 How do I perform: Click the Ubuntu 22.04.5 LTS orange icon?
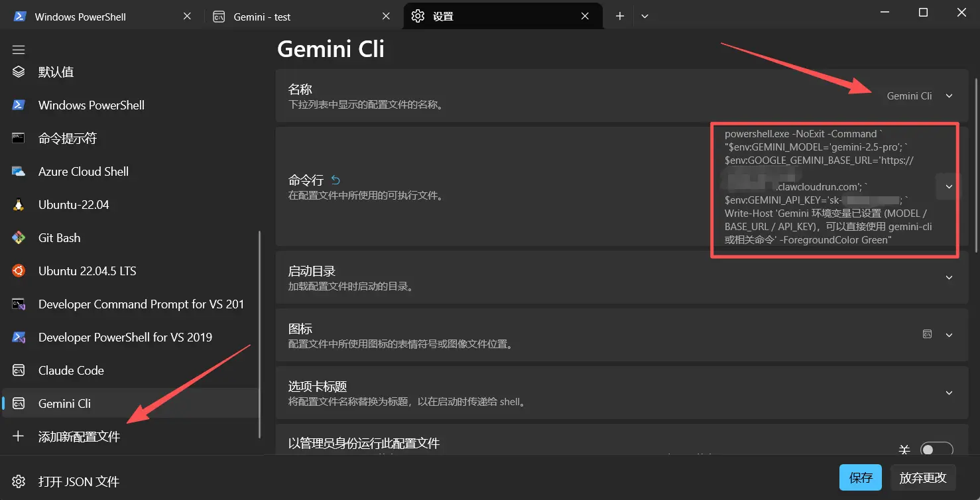[x=19, y=271]
